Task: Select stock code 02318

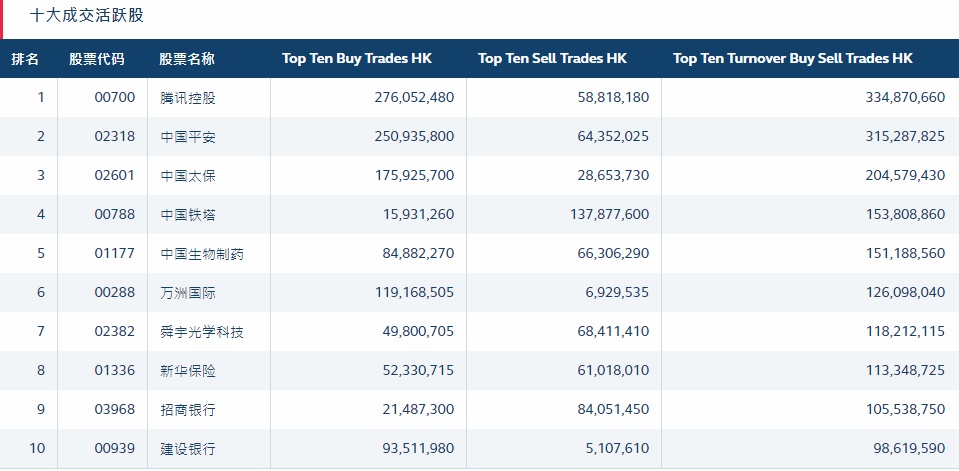Action: (114, 137)
